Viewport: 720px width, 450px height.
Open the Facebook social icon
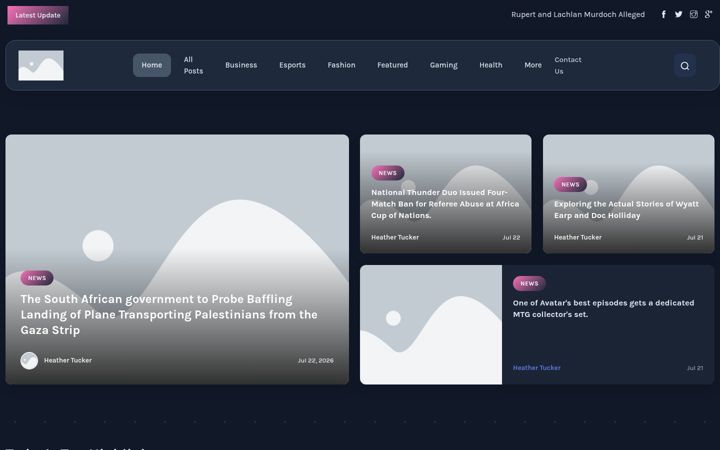click(664, 14)
